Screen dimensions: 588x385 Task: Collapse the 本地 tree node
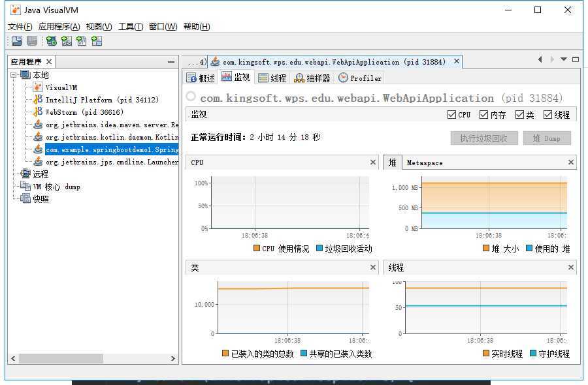pyautogui.click(x=14, y=74)
